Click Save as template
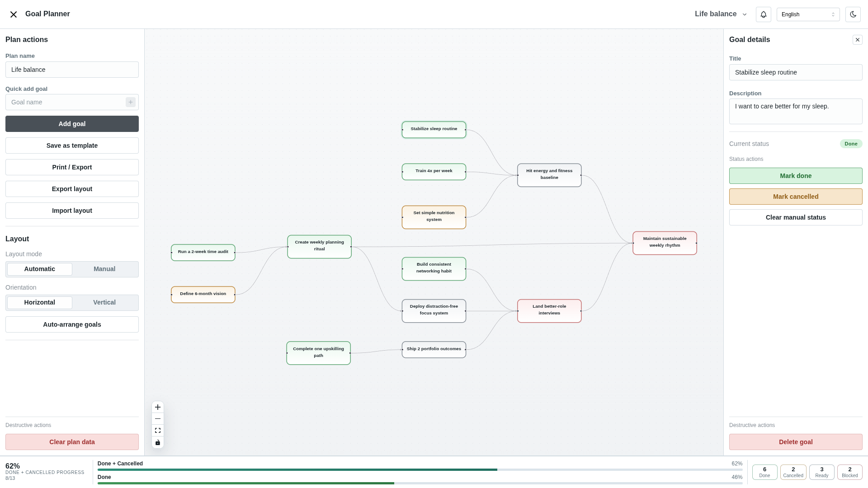The image size is (868, 488). tap(72, 145)
